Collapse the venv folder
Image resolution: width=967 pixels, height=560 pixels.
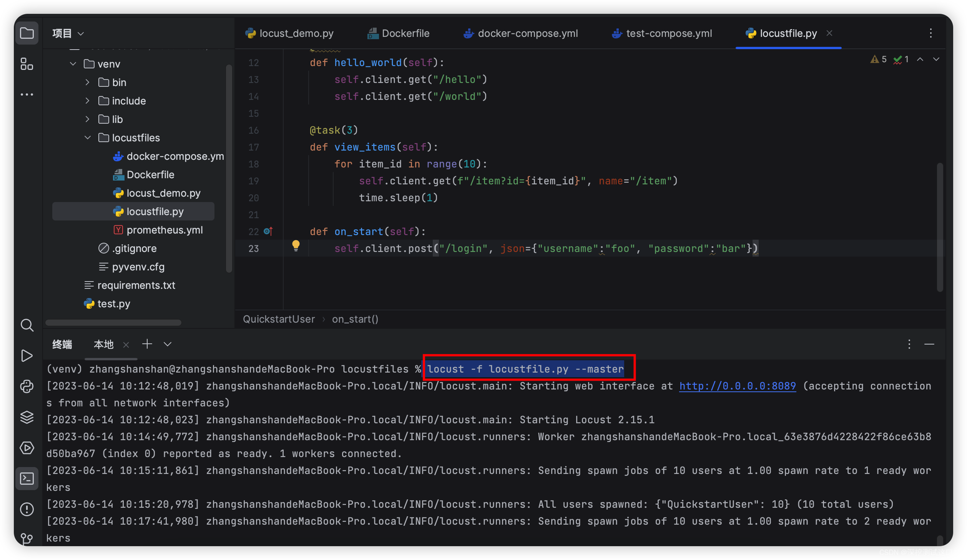[x=73, y=64]
